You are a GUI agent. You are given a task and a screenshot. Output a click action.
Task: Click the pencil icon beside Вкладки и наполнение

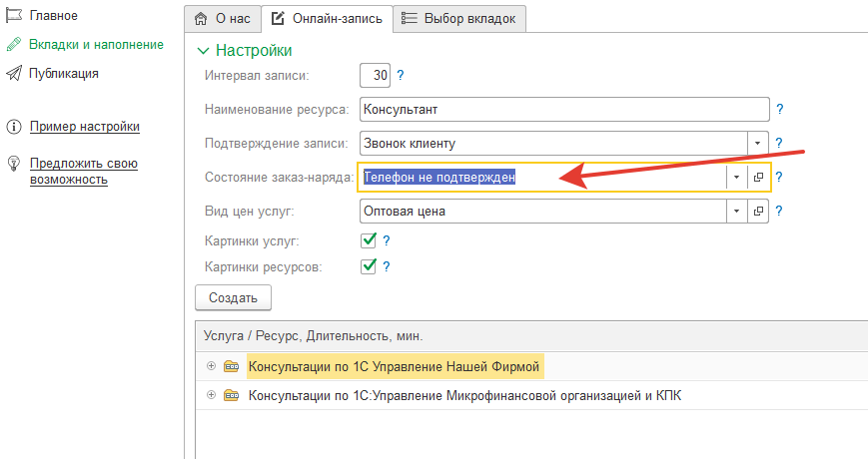(x=14, y=45)
